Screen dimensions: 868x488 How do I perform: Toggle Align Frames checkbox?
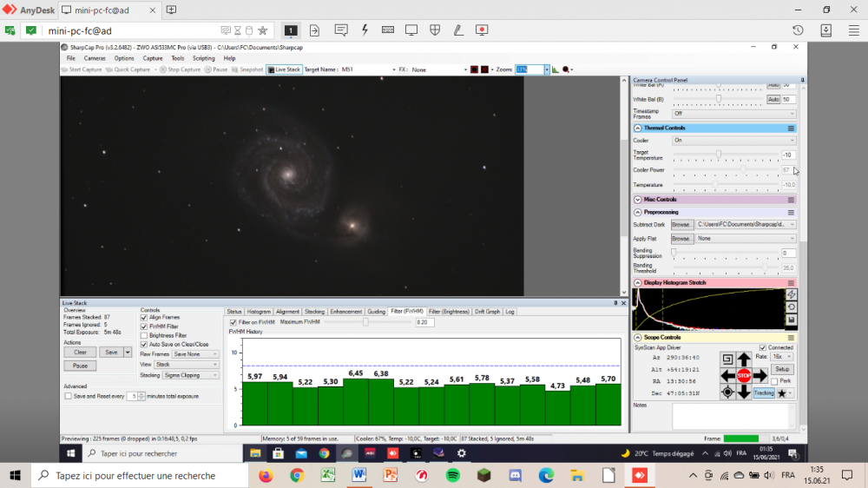pos(144,318)
